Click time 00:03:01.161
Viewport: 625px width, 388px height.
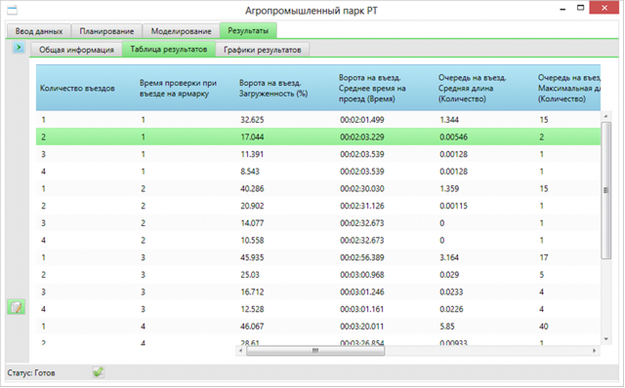click(362, 309)
